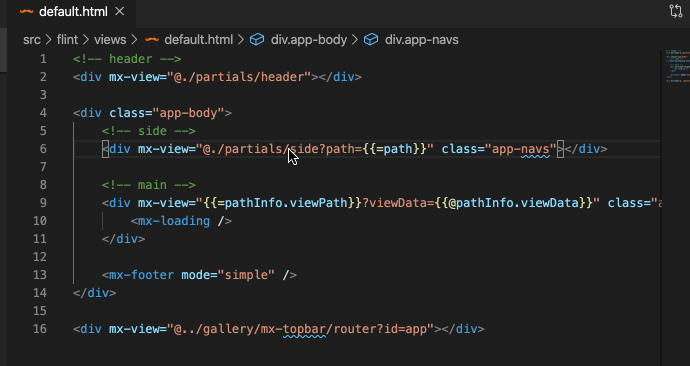Click the '<!-- header -->' comment
This screenshot has width=690, height=366.
click(x=127, y=59)
